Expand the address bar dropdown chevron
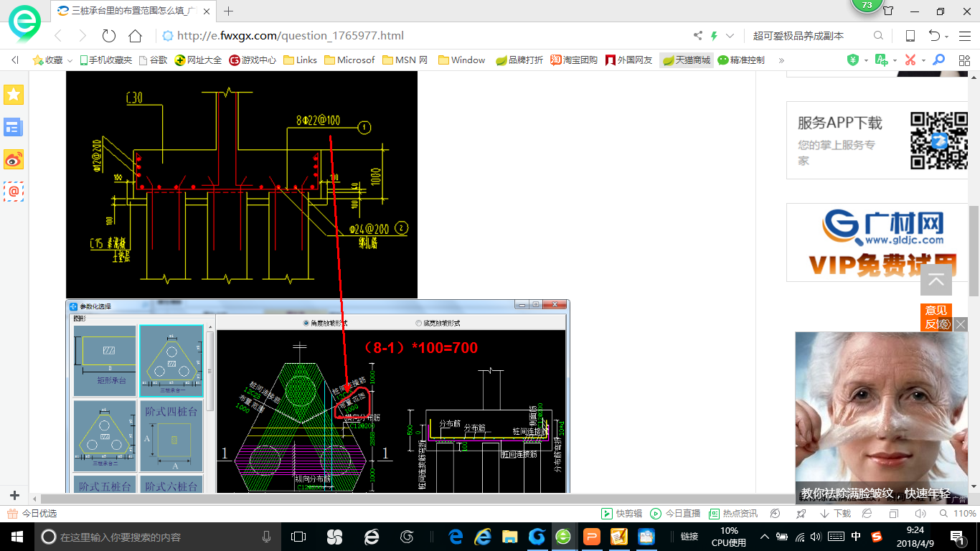Image resolution: width=980 pixels, height=551 pixels. pos(730,36)
